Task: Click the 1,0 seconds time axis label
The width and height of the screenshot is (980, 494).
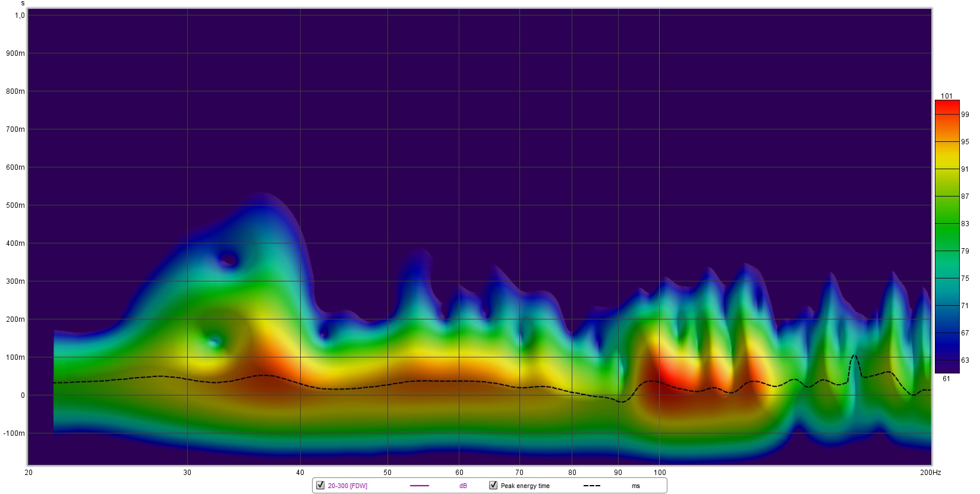Action: click(20, 15)
